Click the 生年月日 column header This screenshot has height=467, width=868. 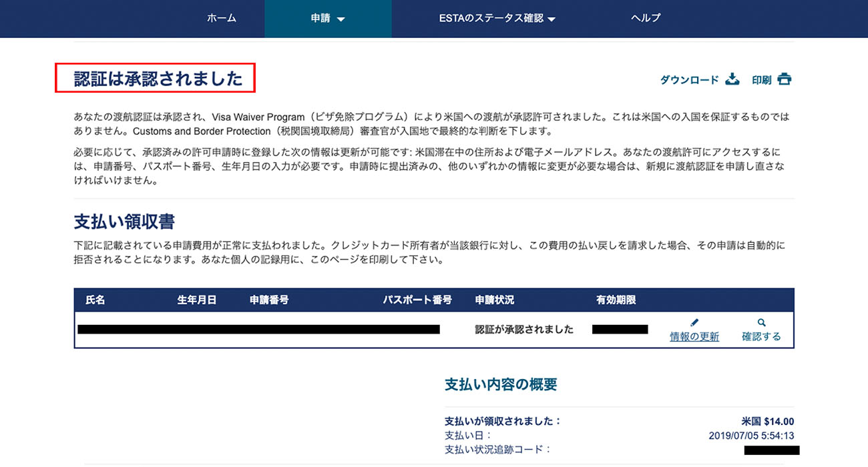tap(197, 300)
